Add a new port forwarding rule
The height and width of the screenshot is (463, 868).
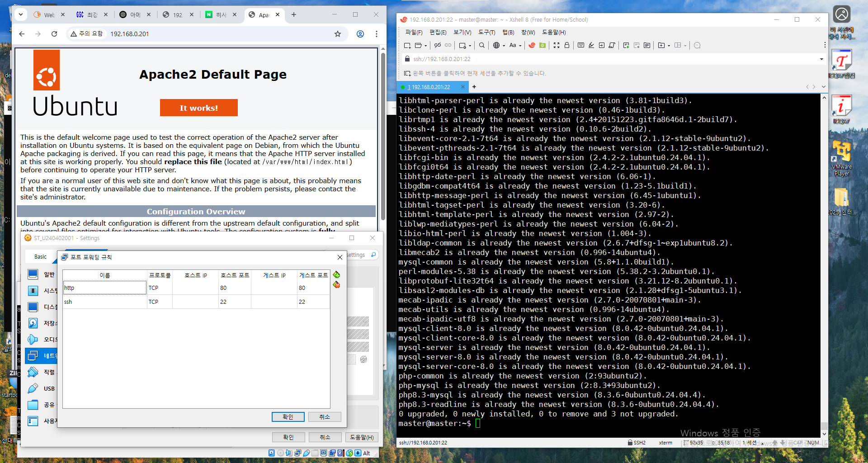336,275
